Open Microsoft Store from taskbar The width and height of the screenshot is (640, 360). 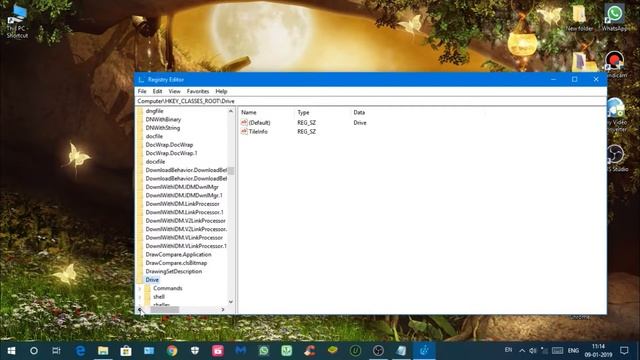[x=126, y=351]
